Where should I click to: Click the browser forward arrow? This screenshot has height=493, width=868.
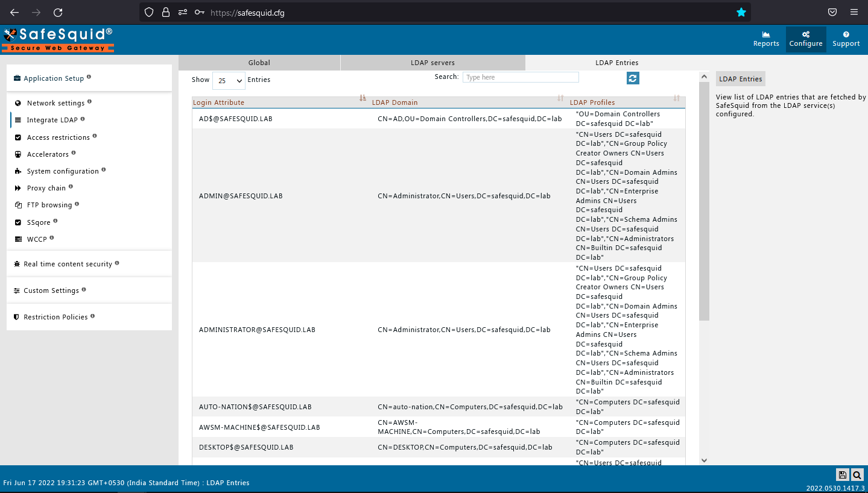[x=36, y=12]
